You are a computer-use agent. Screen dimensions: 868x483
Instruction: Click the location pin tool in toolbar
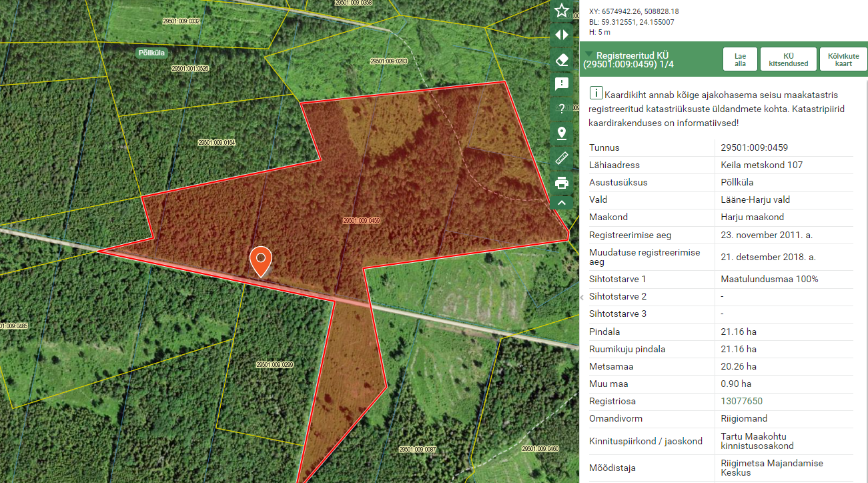click(x=562, y=133)
